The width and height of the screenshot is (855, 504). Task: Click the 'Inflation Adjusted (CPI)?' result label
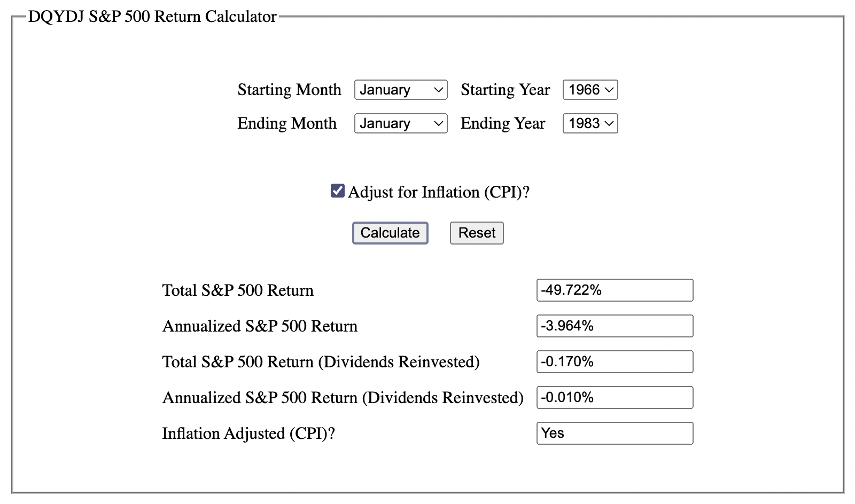click(248, 434)
